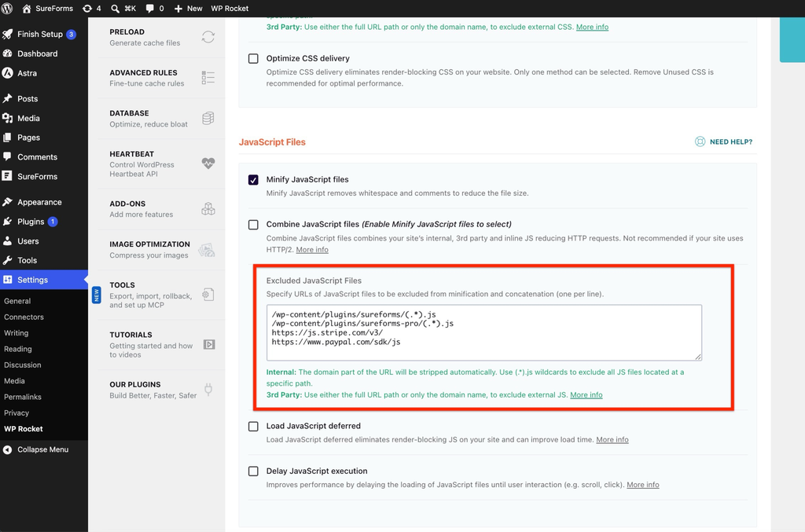Open the Discussion settings submenu
Image resolution: width=805 pixels, height=532 pixels.
click(x=23, y=365)
